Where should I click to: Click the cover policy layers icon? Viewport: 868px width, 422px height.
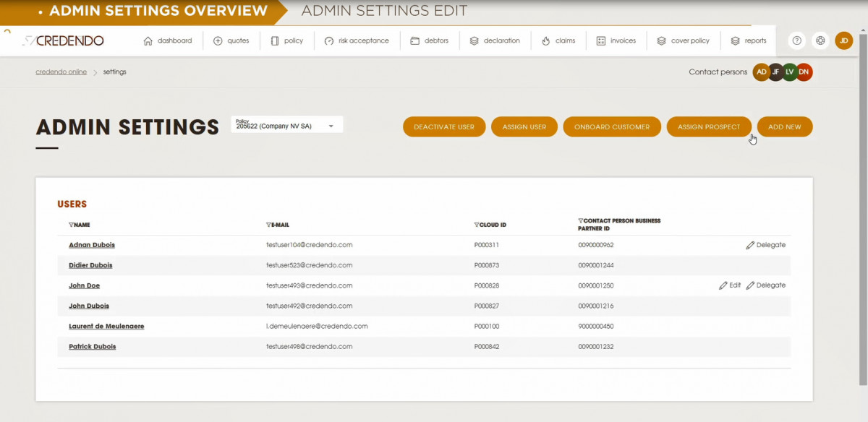[x=661, y=41]
